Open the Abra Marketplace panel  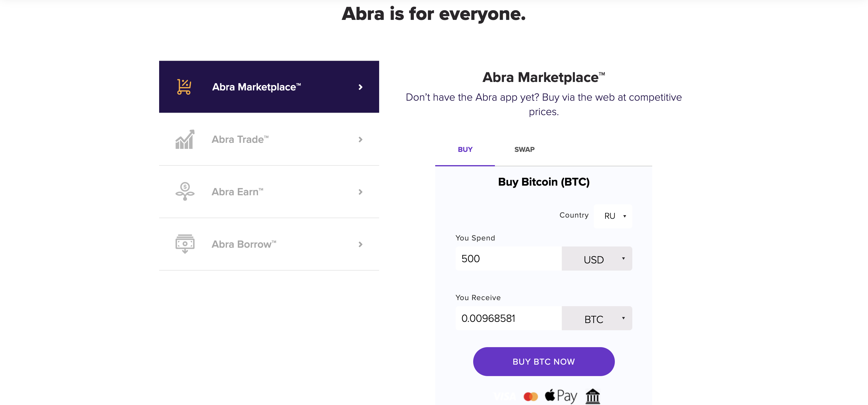(269, 86)
